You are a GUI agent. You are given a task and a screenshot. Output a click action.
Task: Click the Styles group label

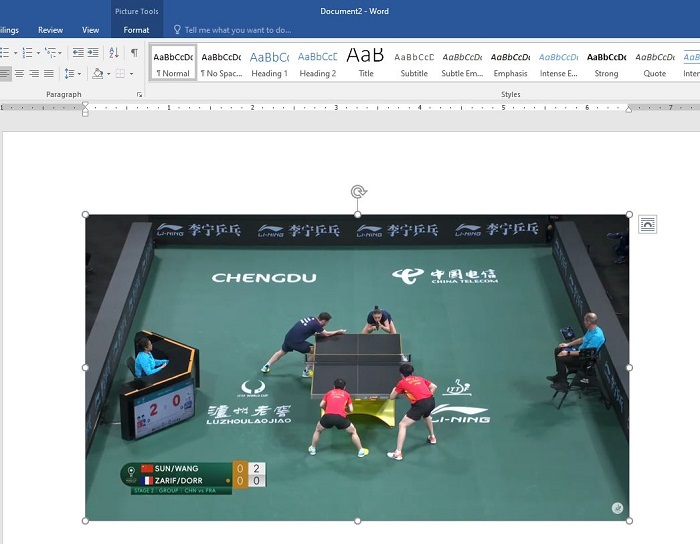click(x=511, y=95)
